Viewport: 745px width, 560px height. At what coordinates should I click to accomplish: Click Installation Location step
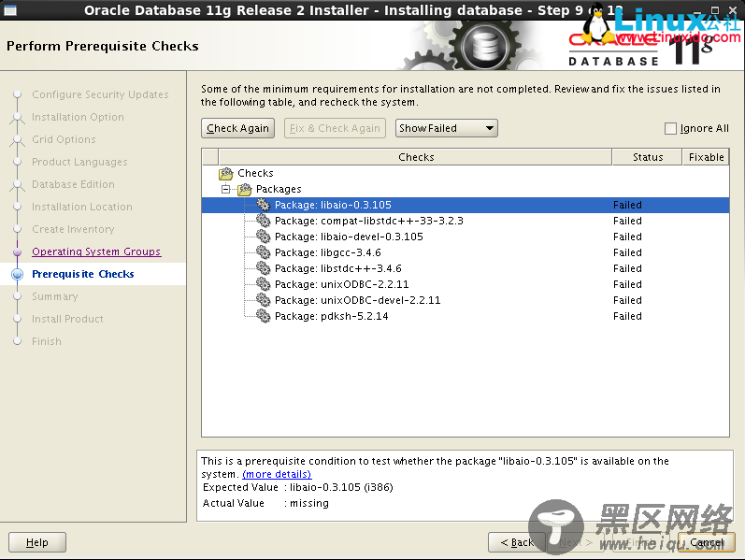[x=82, y=207]
